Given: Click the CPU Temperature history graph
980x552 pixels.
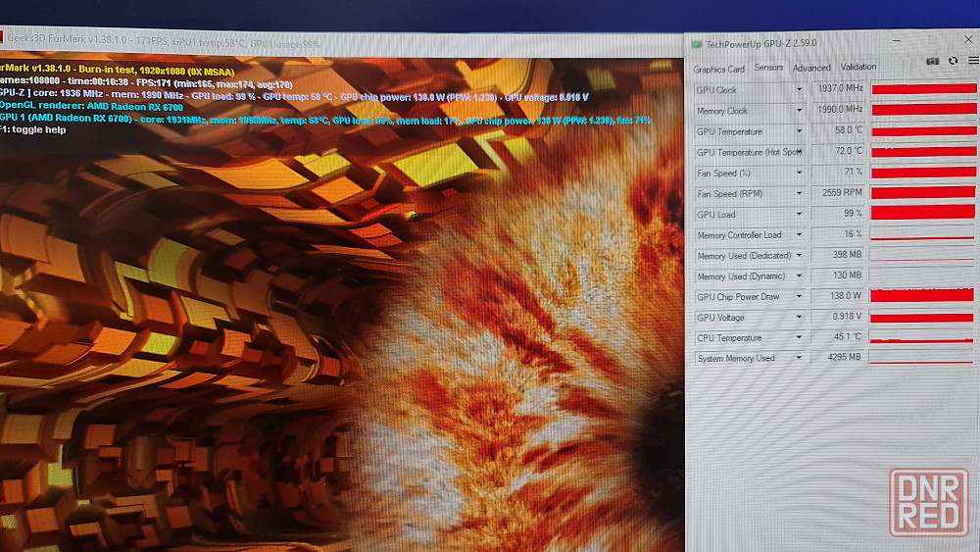Looking at the screenshot, I should tap(921, 337).
